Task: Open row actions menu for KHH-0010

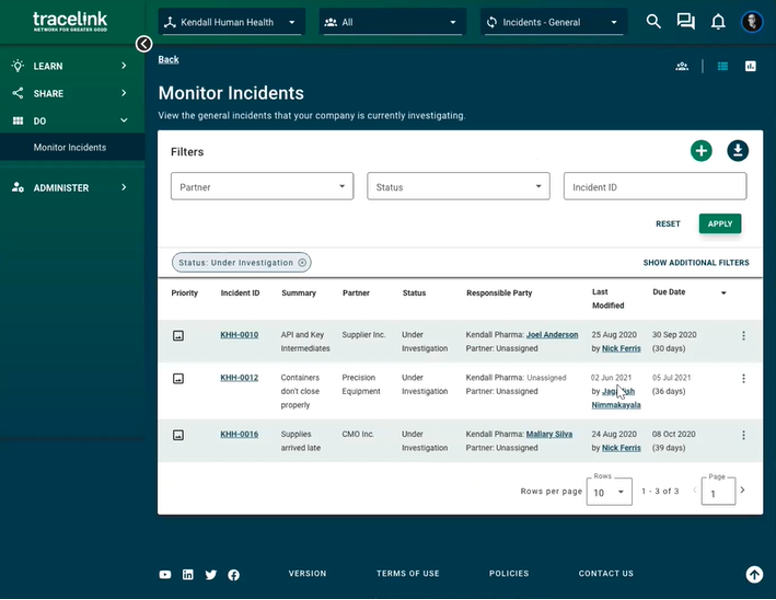Action: pos(743,336)
